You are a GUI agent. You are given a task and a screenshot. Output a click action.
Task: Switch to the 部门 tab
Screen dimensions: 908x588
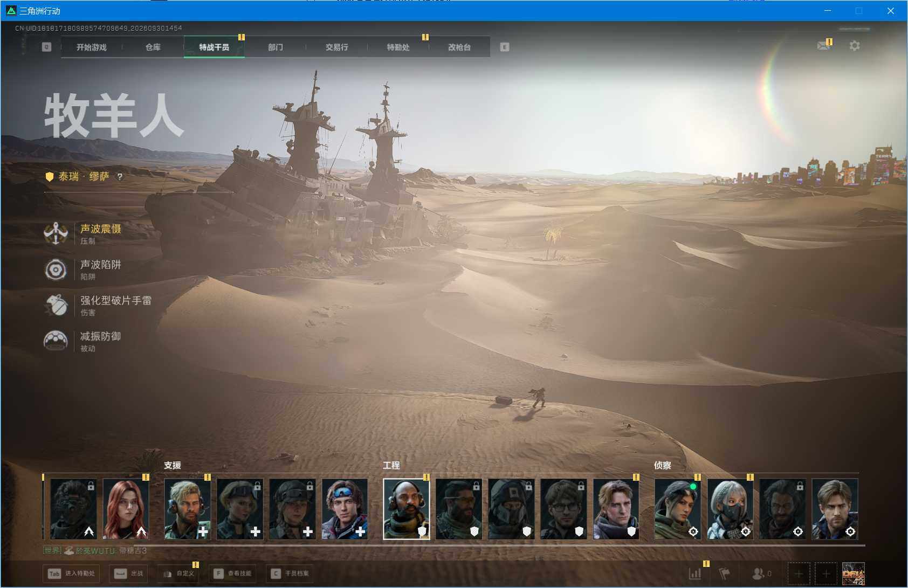(276, 47)
